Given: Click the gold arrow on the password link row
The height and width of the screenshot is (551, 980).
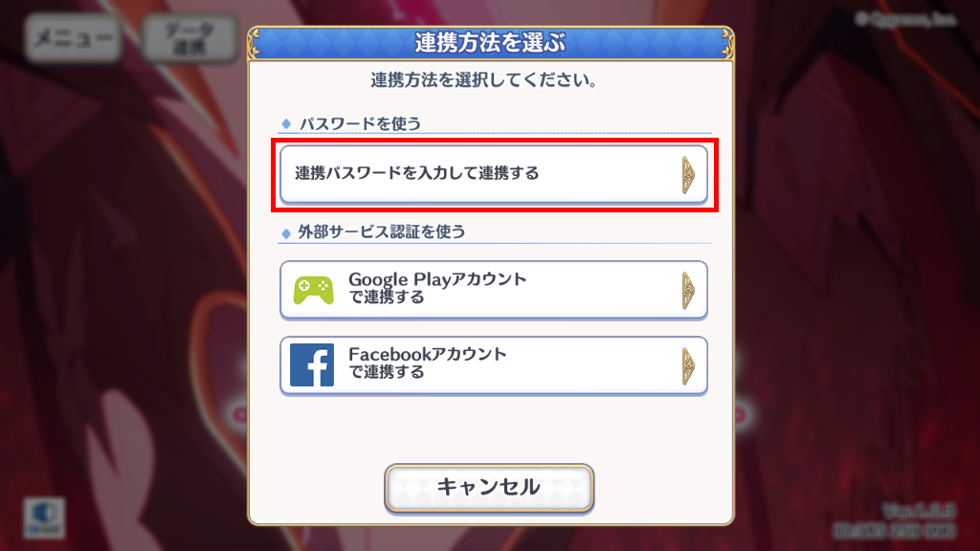Looking at the screenshot, I should (688, 175).
